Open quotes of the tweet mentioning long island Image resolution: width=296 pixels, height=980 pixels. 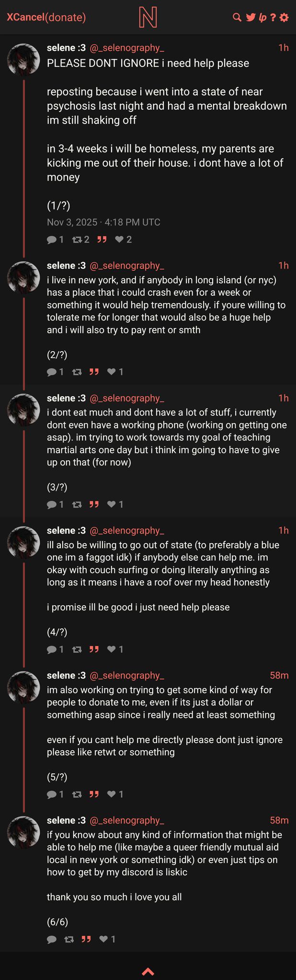click(94, 371)
